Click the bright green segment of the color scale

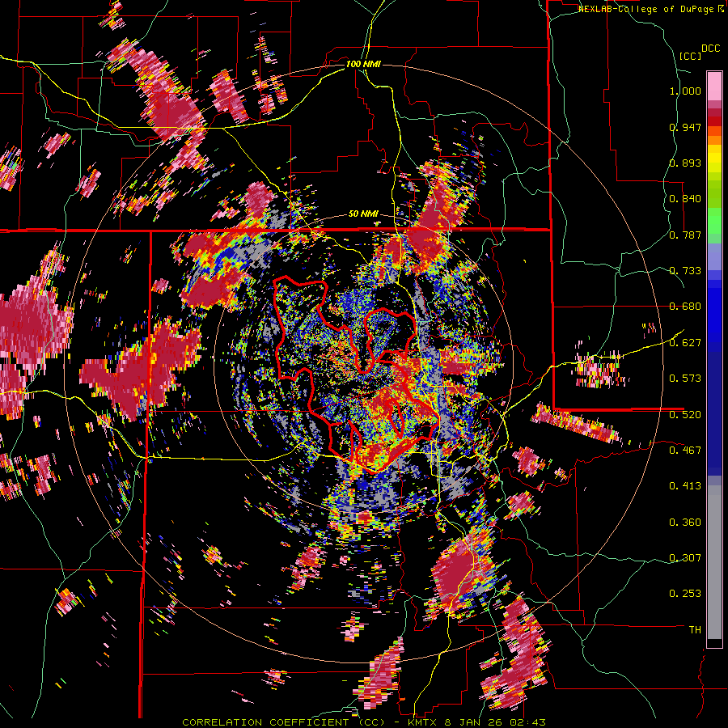(x=714, y=221)
